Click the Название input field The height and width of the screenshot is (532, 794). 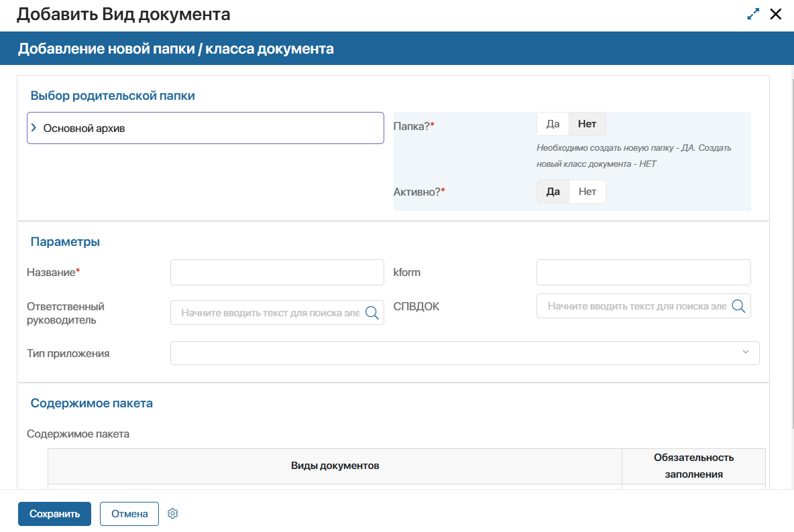tap(277, 273)
